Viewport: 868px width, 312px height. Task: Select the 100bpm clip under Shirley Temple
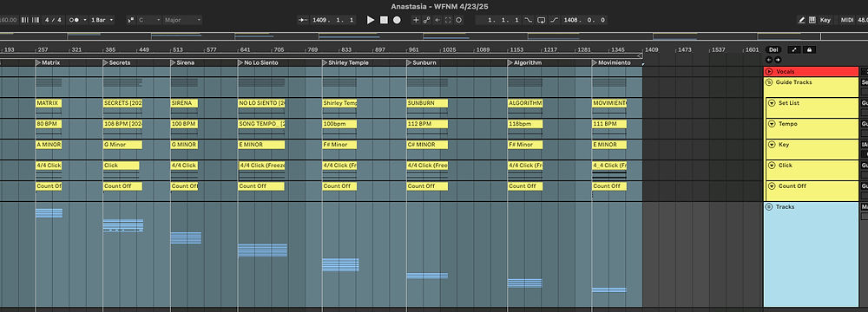[x=339, y=124]
